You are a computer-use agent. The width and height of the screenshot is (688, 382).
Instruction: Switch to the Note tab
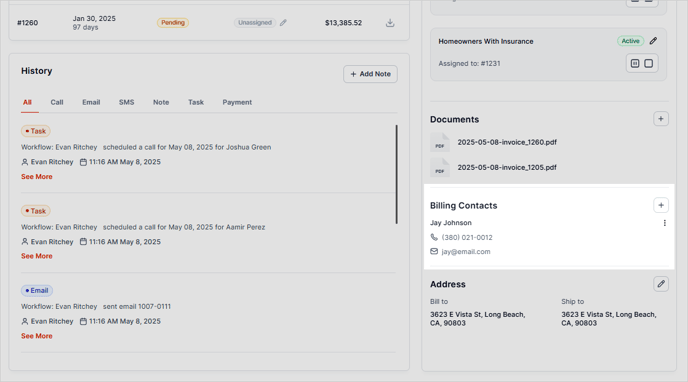click(x=161, y=102)
